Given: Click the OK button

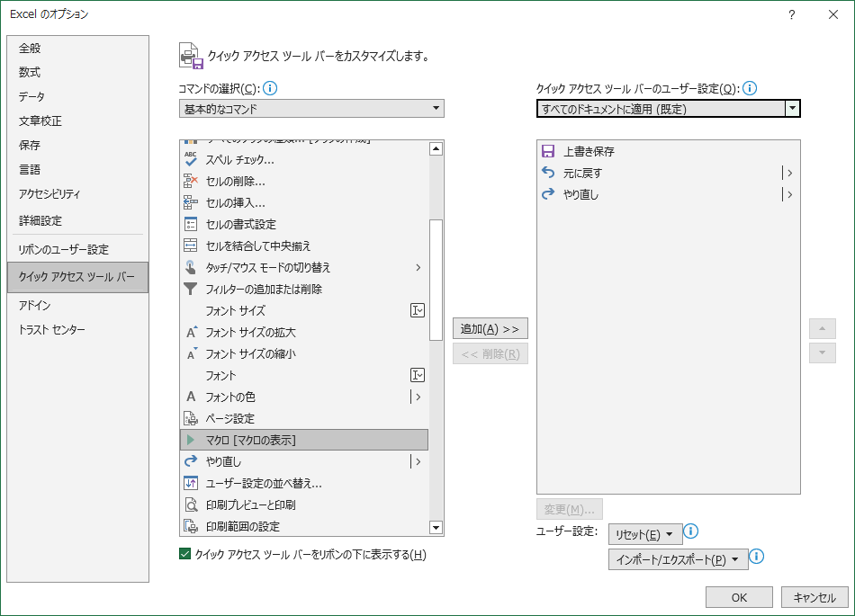Looking at the screenshot, I should pyautogui.click(x=739, y=597).
